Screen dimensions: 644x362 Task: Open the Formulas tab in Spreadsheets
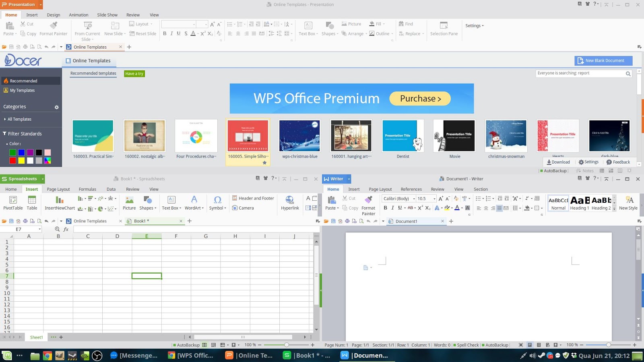(87, 189)
